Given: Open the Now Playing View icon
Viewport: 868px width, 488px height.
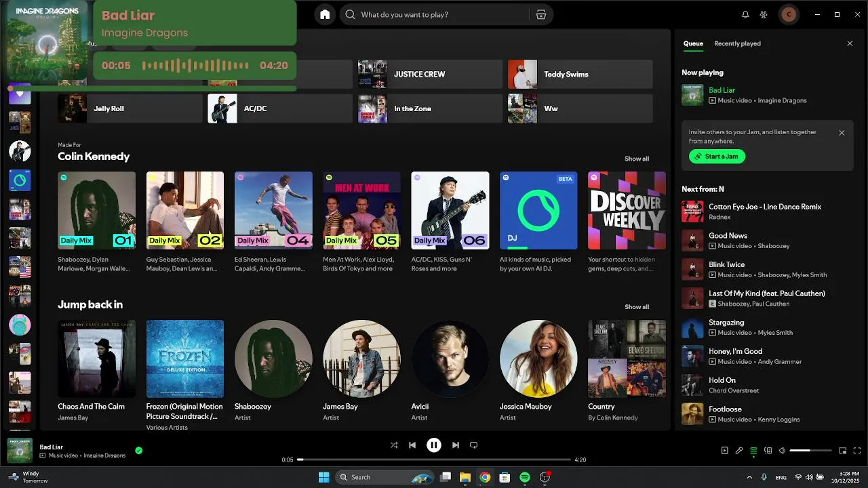Looking at the screenshot, I should 724,451.
